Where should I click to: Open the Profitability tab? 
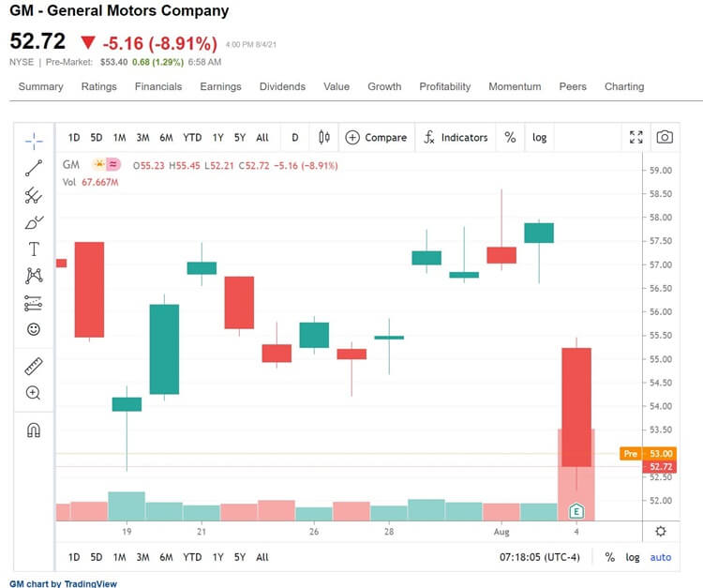(x=444, y=86)
